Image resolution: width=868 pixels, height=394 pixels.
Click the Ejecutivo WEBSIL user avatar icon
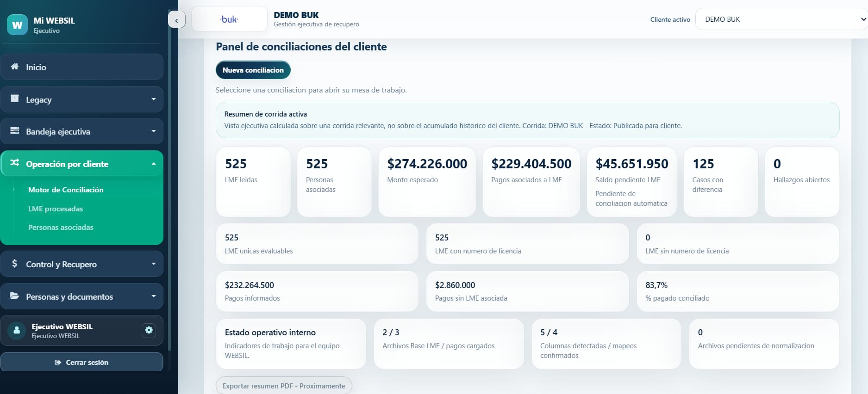pos(17,331)
